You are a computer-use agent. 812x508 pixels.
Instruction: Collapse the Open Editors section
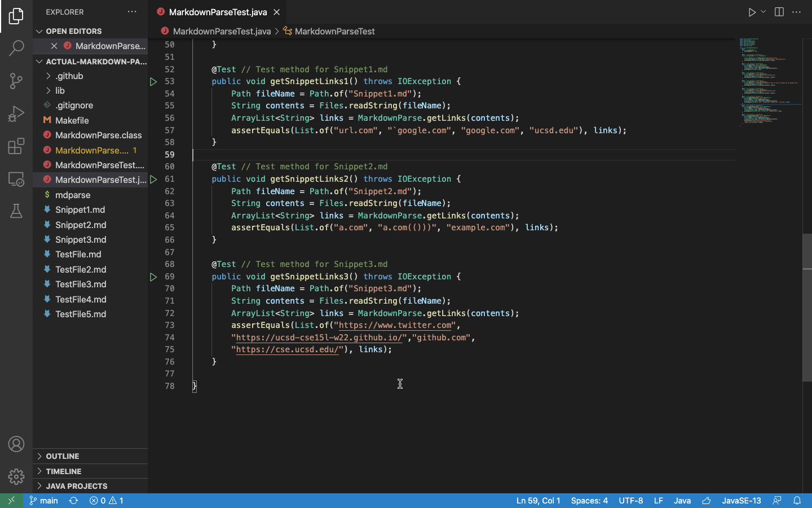tap(90, 31)
